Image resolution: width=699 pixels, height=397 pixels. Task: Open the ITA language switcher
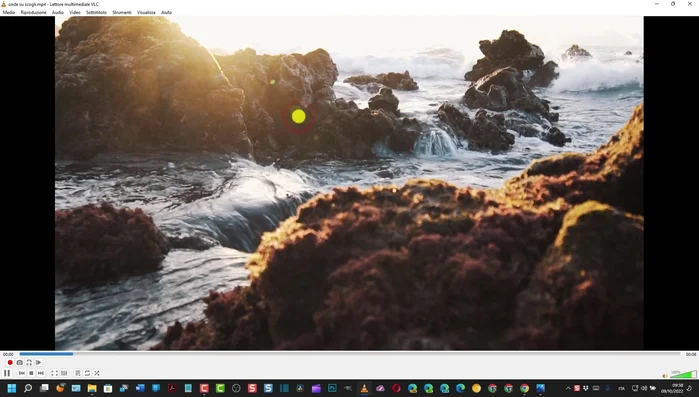point(621,389)
